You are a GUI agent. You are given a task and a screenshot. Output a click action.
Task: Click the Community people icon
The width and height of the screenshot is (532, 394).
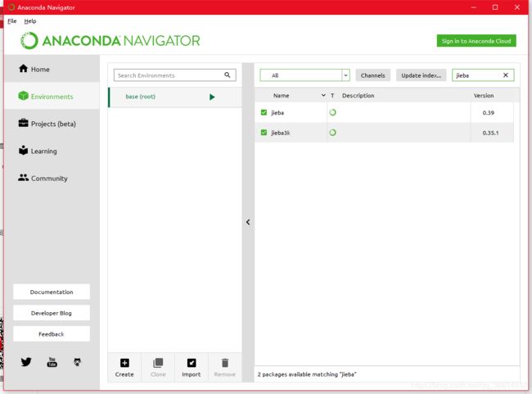[x=23, y=177]
